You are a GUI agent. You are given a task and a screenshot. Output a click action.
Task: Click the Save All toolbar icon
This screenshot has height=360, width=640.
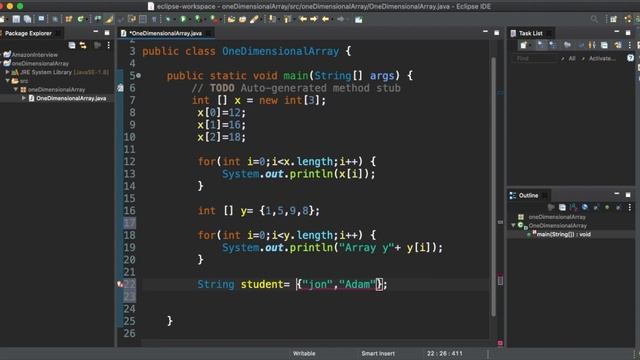coord(27,19)
